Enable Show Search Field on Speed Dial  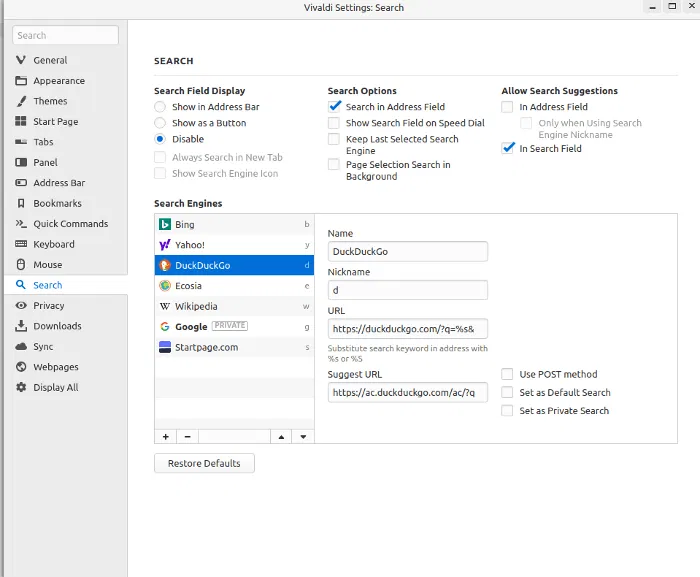coord(333,123)
